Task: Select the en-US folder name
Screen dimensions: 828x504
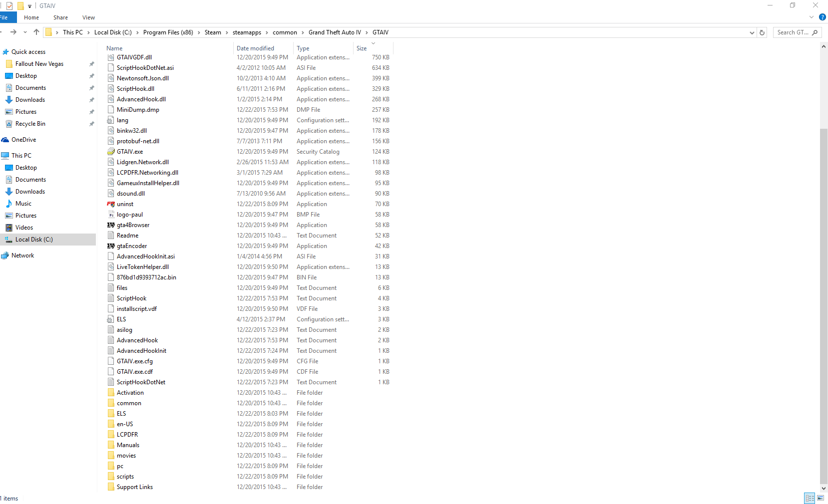Action: [125, 424]
